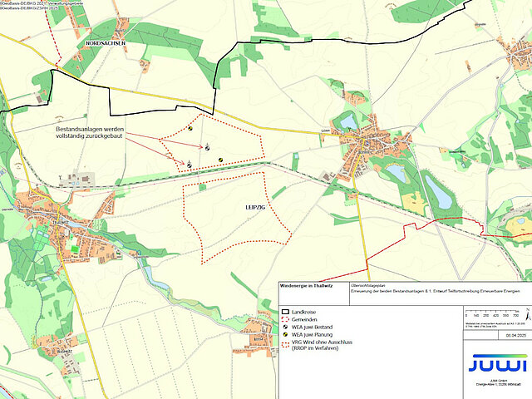This screenshot has height=399, width=532.
Task: Click the 'WEA juwi Planung' legend text
Action: tap(313, 334)
